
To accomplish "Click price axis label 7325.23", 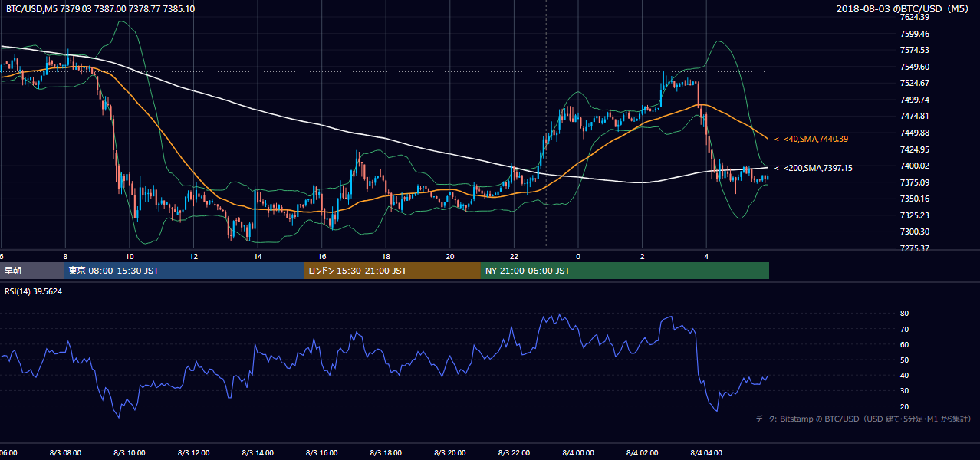I will click(x=915, y=215).
